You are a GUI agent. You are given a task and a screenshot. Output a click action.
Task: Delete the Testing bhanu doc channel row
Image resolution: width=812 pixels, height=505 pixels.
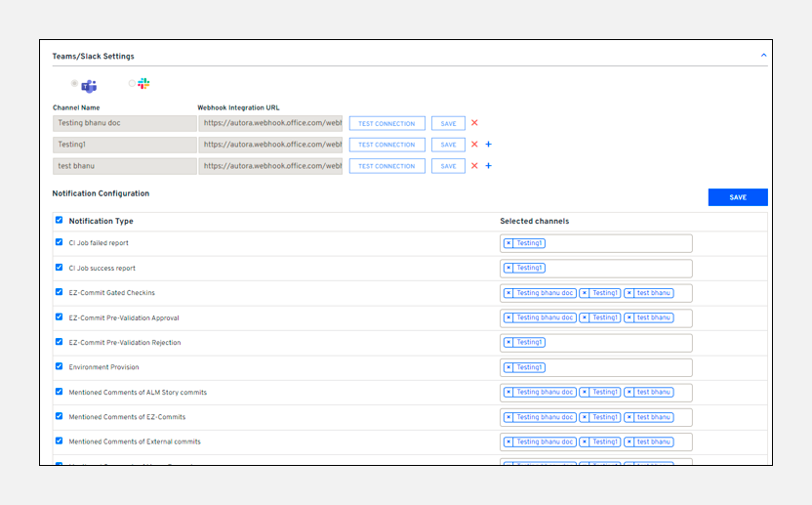point(474,123)
